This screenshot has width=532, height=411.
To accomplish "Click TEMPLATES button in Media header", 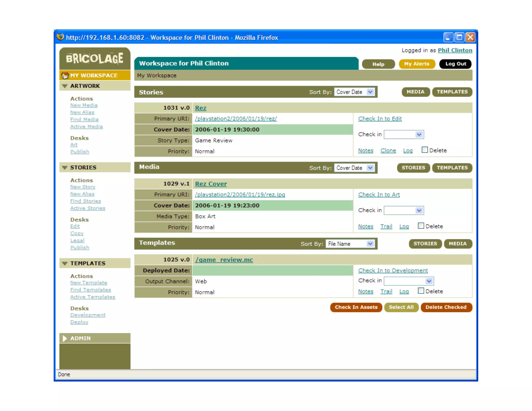I will click(x=452, y=168).
